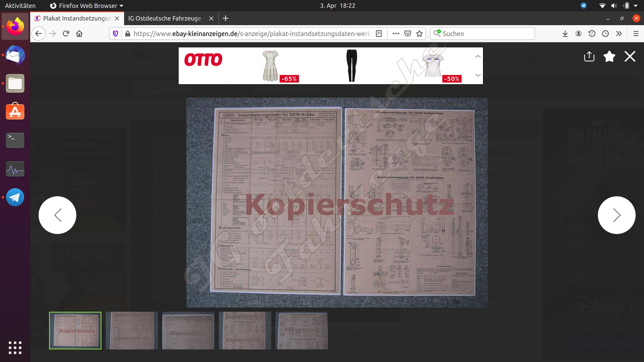The image size is (644, 362).
Task: Open tracking protection shield info
Action: (116, 34)
